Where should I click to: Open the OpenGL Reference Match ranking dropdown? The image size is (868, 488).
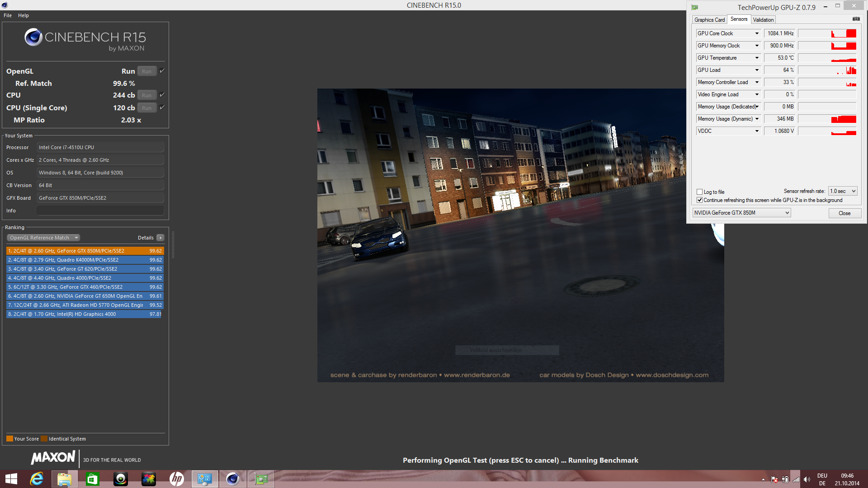click(43, 238)
